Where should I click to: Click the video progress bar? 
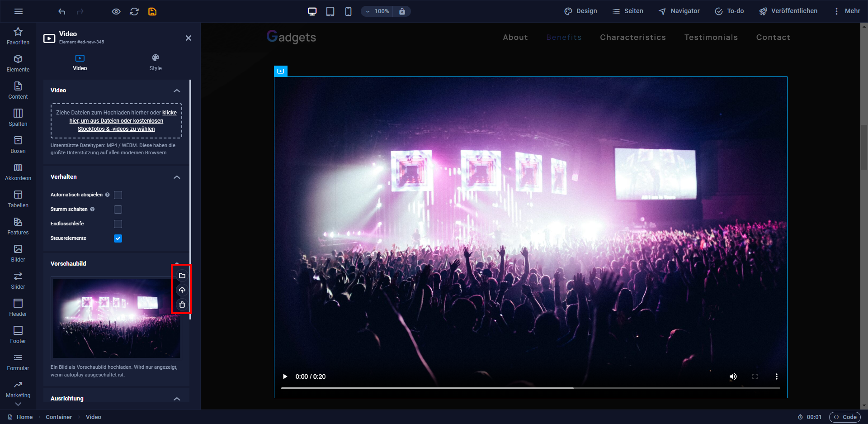point(531,388)
